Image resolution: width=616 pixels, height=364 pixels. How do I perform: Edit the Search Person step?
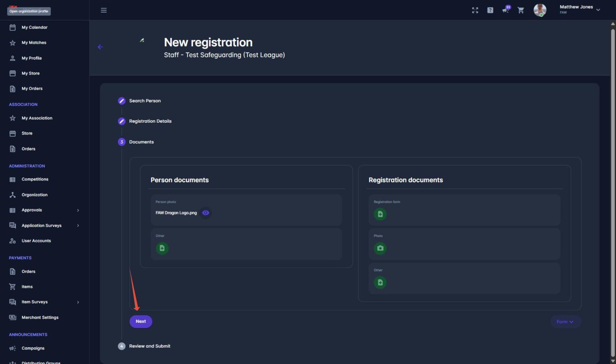coord(122,101)
